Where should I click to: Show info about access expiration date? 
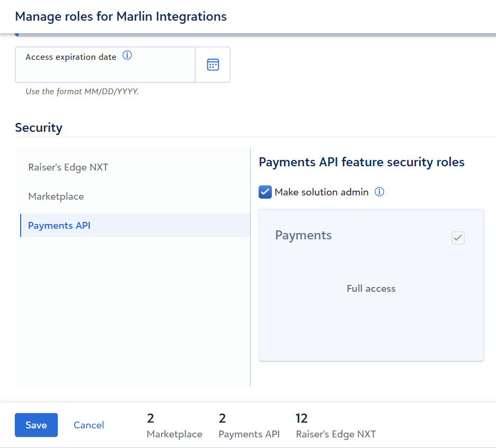click(x=127, y=55)
